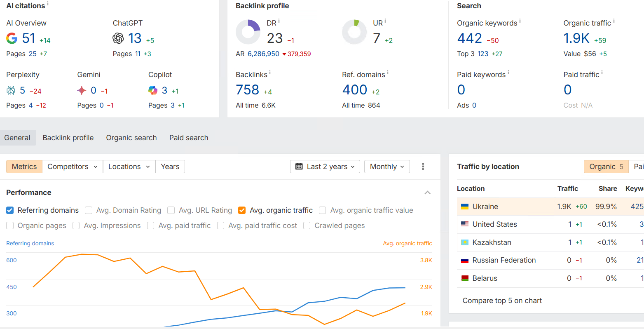The height and width of the screenshot is (329, 644).
Task: Click the Google AI Overview icon
Action: (12, 38)
